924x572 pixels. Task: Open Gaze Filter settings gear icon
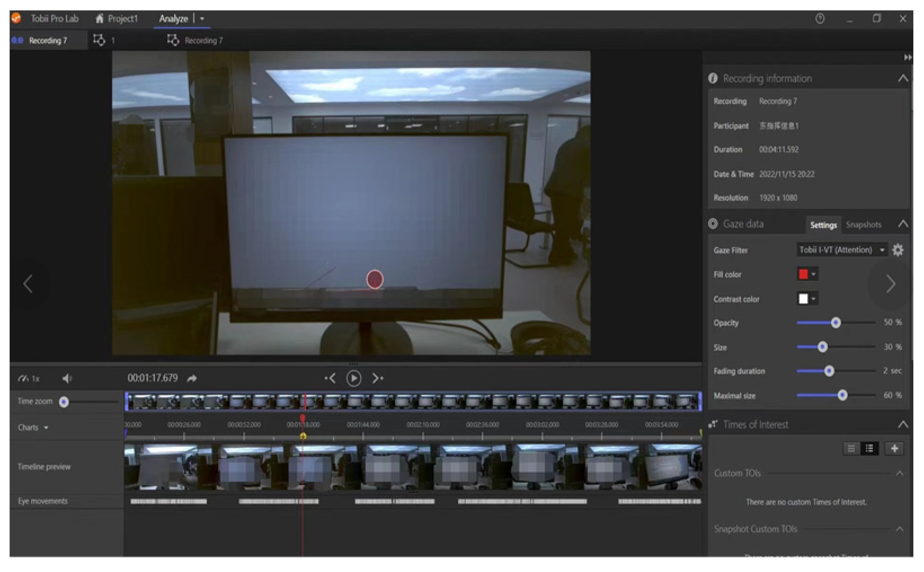pyautogui.click(x=898, y=250)
